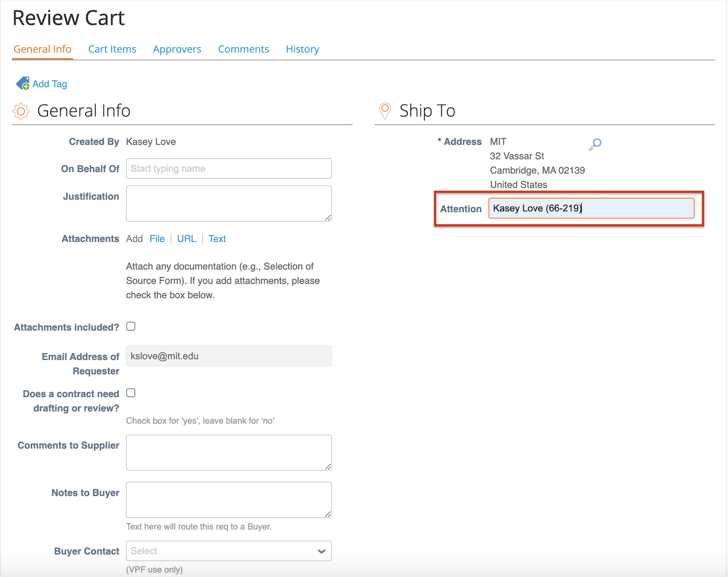Viewport: 728px width, 577px height.
Task: Go to the Approvers tab
Action: point(177,49)
